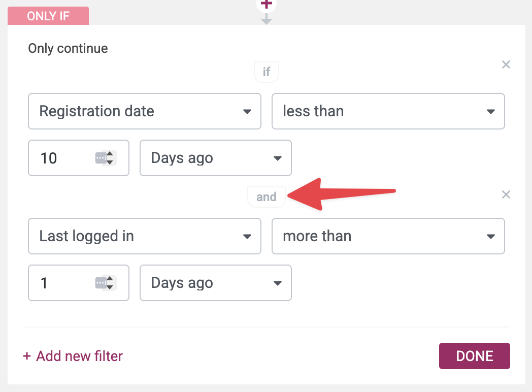The height and width of the screenshot is (392, 532).
Task: Click the '+ Add new filter' link
Action: (x=73, y=356)
